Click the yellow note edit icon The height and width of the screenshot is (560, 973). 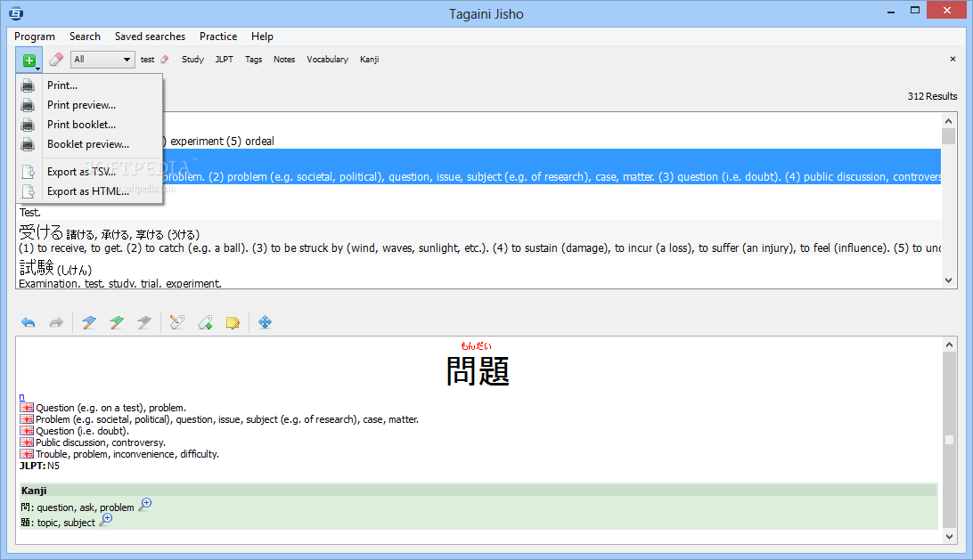[233, 322]
